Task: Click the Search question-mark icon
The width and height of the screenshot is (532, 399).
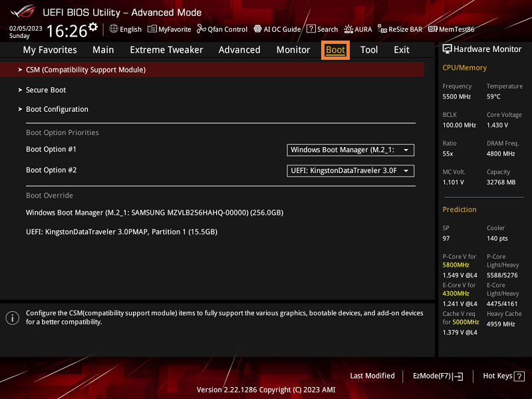Action: coord(311,29)
